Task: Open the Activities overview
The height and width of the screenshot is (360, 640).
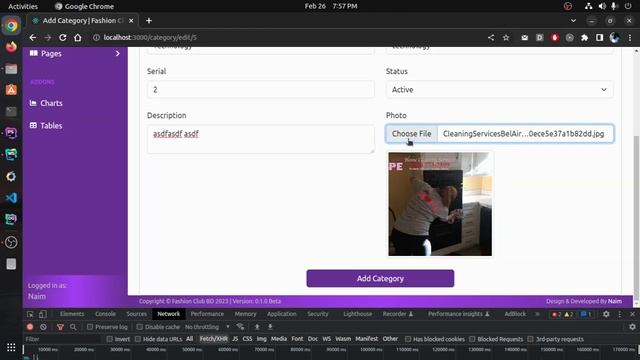Action: coord(23,6)
